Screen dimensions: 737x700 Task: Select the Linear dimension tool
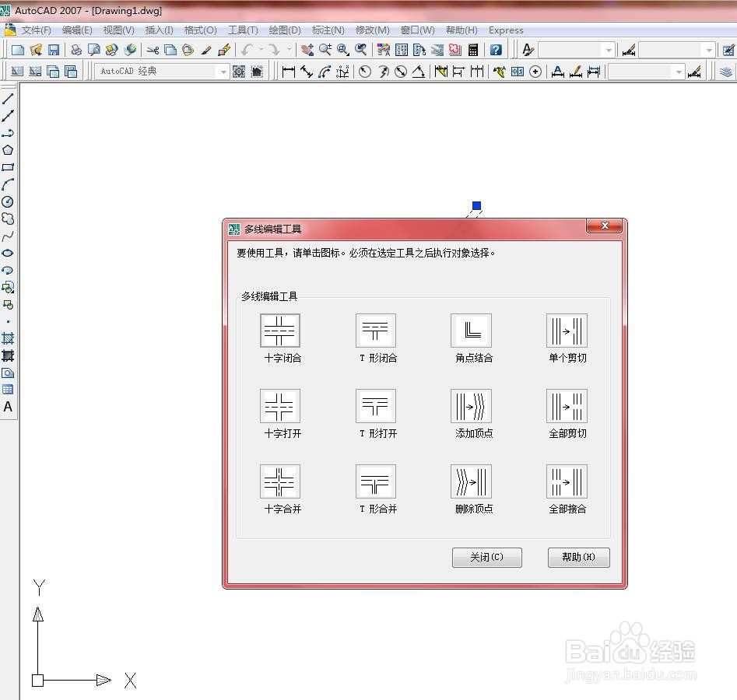point(288,72)
